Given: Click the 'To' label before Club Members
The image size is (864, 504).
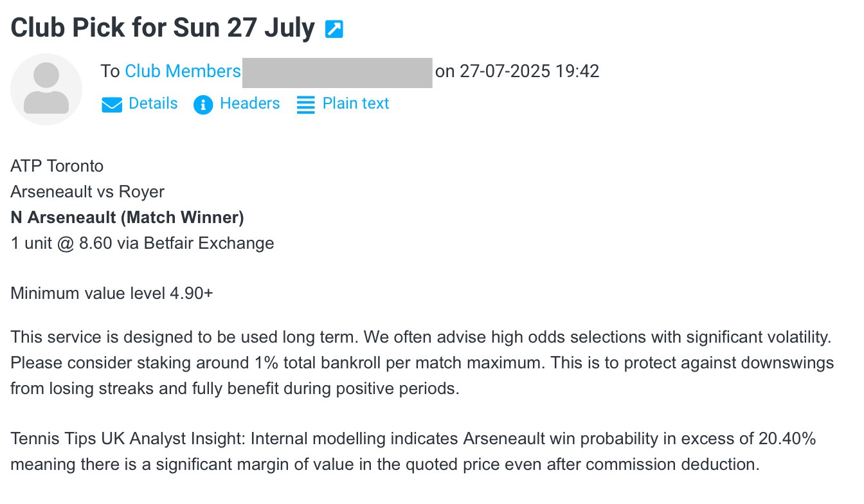Looking at the screenshot, I should tap(110, 71).
